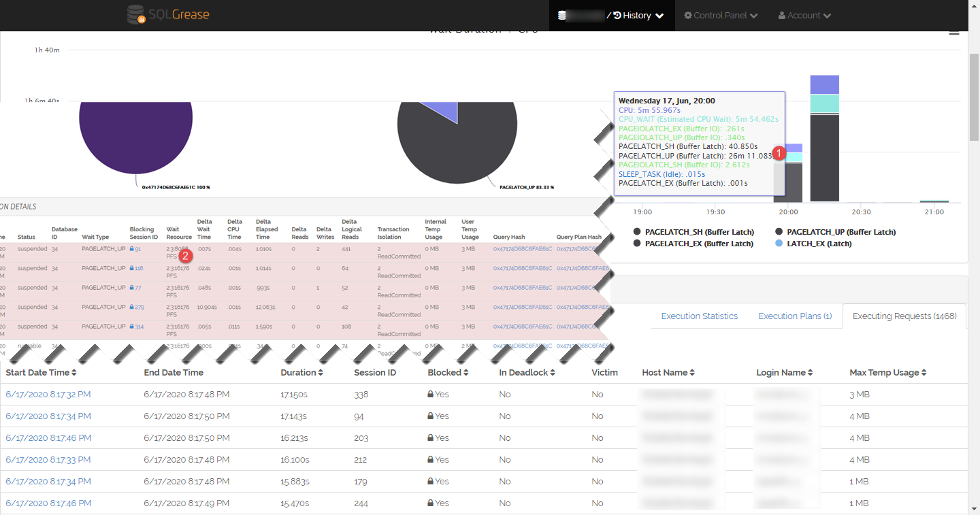Sort by the Blocked column
980x515 pixels.
[x=448, y=373]
